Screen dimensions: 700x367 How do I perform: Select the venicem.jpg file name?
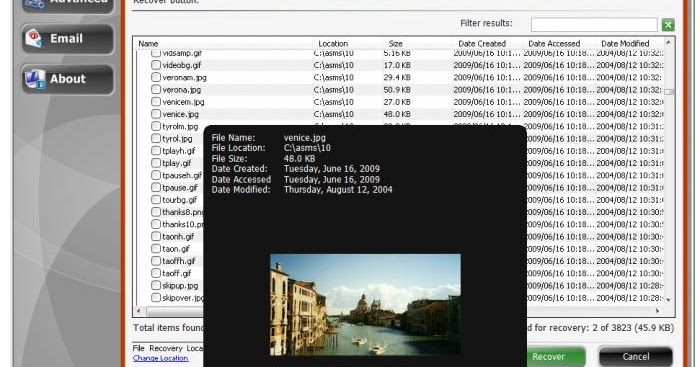[x=183, y=102]
